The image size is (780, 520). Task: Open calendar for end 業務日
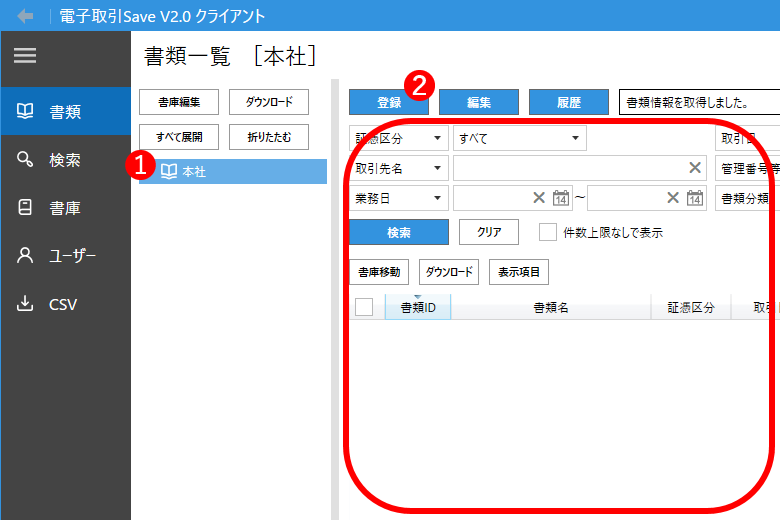[695, 198]
